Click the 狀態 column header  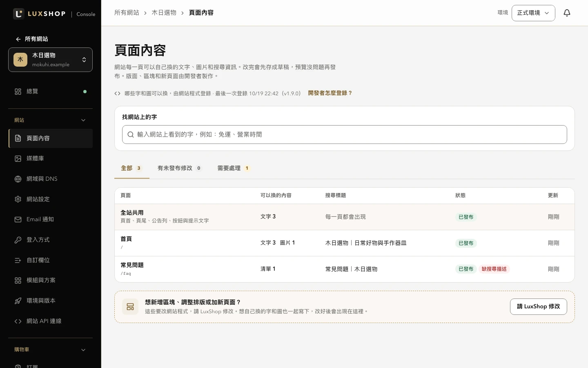tap(460, 195)
